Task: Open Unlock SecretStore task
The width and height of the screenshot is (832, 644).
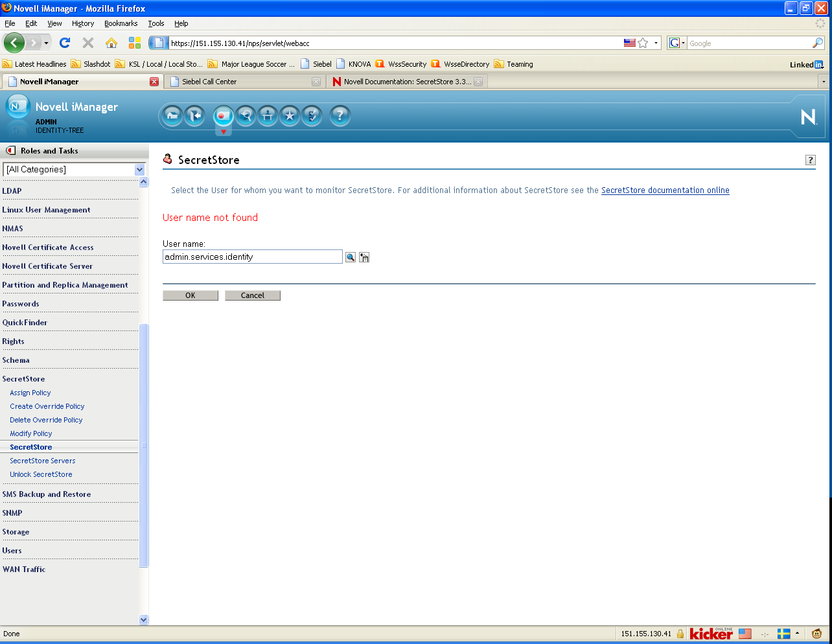Action: (x=41, y=474)
